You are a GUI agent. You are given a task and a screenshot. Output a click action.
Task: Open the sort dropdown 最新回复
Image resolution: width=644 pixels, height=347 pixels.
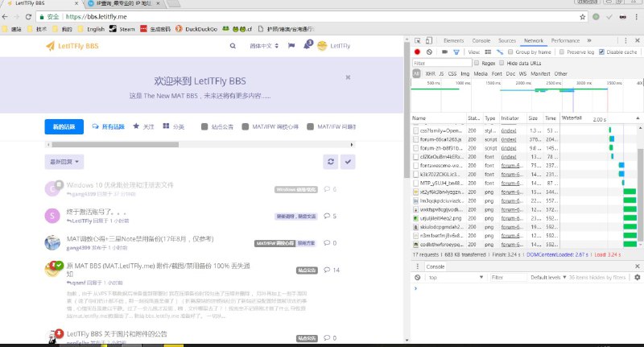[x=64, y=162]
